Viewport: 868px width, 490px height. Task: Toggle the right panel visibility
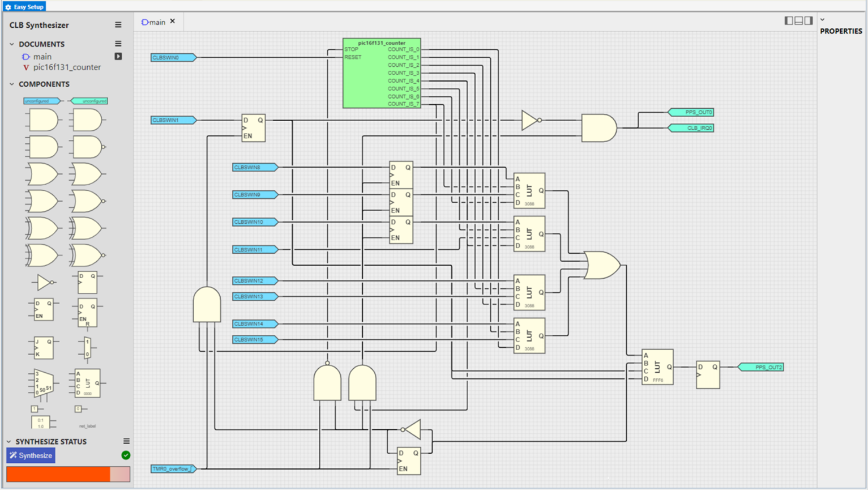click(x=809, y=21)
